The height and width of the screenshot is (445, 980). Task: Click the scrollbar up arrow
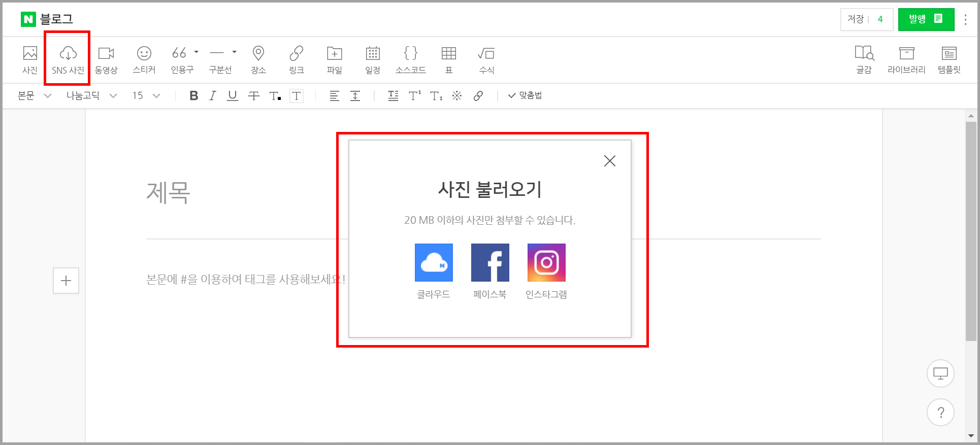pos(970,116)
